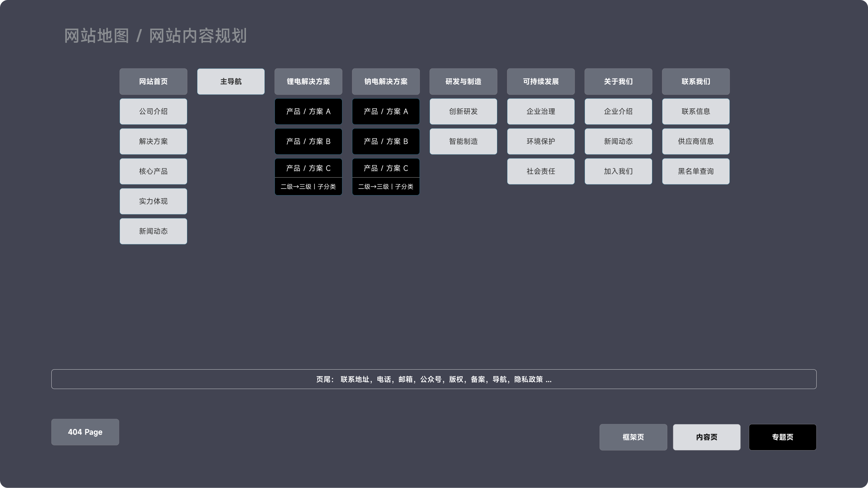Click the 网站首页 header box
This screenshot has width=868, height=488.
(153, 82)
